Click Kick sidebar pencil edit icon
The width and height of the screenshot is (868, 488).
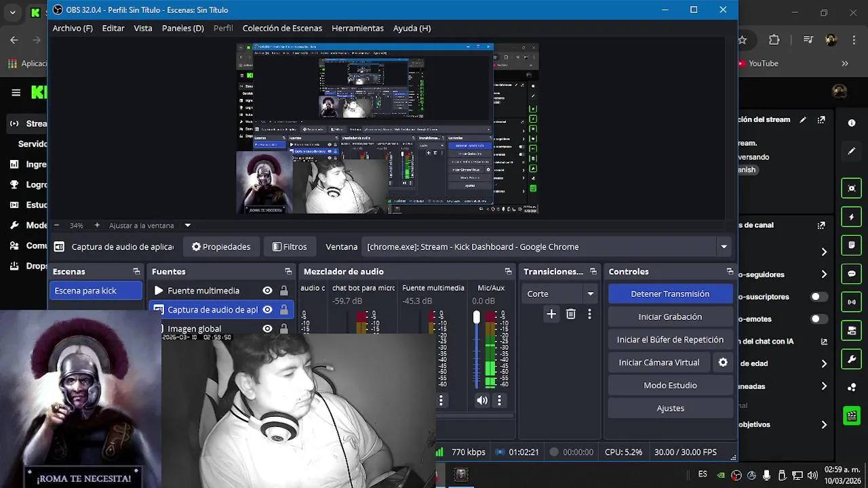(x=852, y=151)
